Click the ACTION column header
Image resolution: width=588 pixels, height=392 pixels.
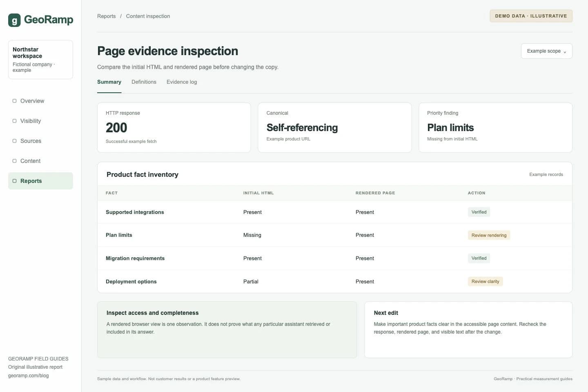477,193
